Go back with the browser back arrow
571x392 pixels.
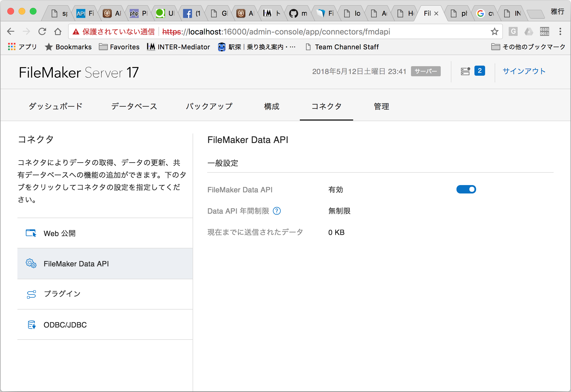pos(11,31)
